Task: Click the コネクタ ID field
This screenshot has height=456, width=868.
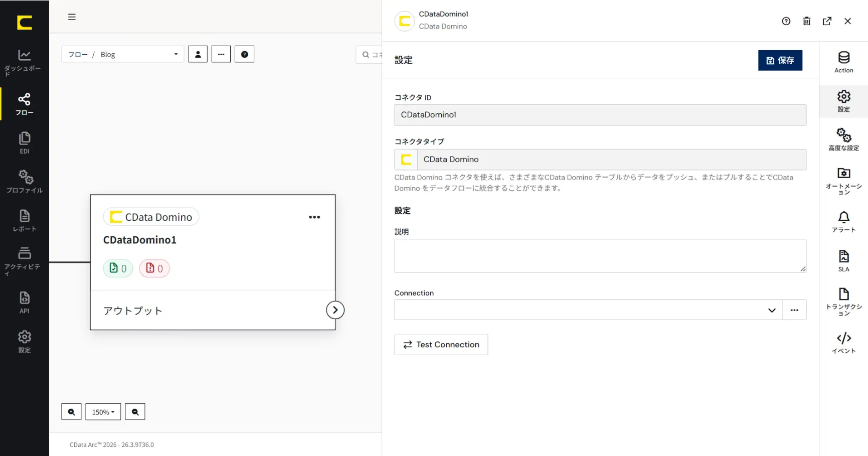Action: pyautogui.click(x=600, y=115)
